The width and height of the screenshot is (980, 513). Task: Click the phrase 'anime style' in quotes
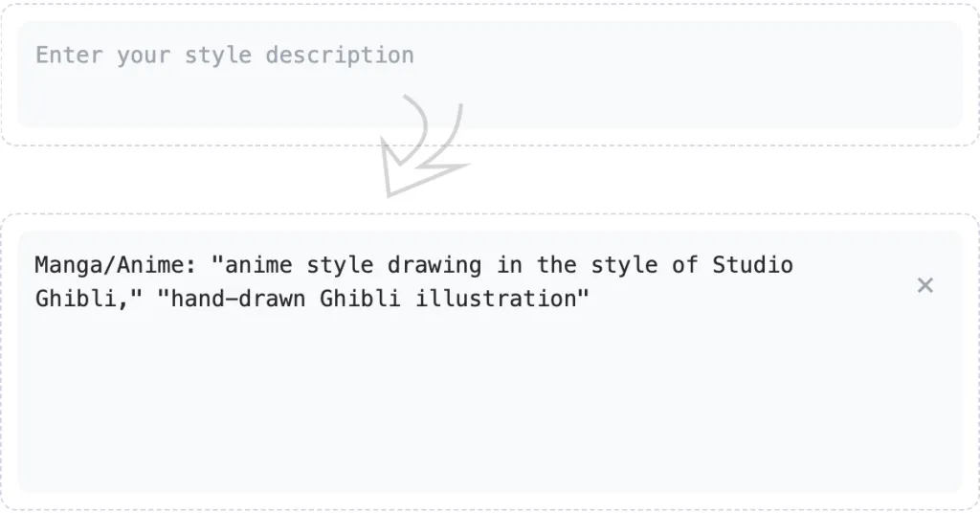coord(299,265)
